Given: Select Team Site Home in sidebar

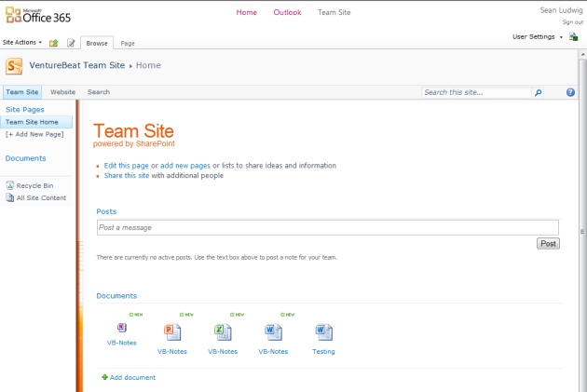Looking at the screenshot, I should tap(36, 122).
